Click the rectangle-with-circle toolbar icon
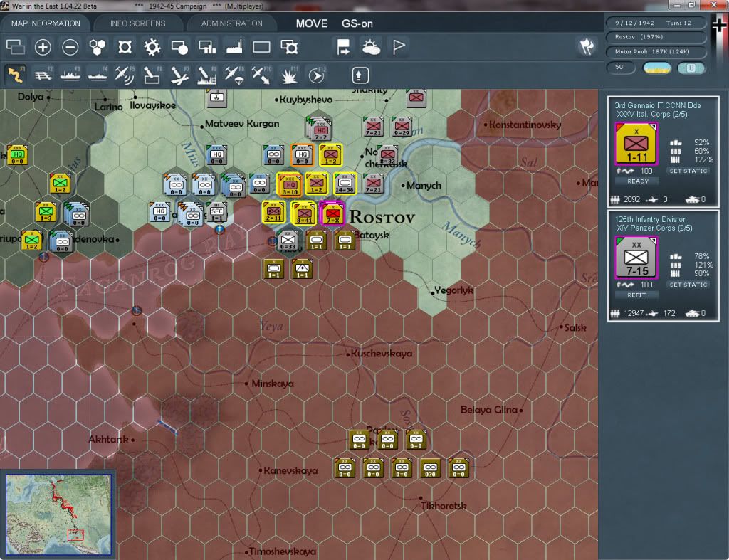Viewport: 729px width, 560px height. 179,47
